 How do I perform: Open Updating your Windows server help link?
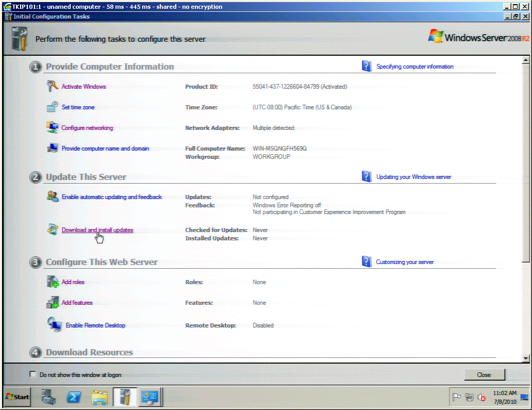pos(413,177)
